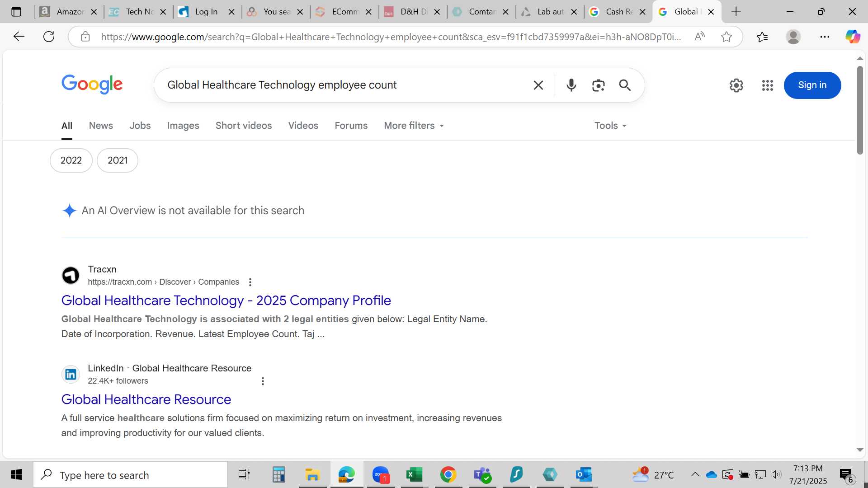Open Google apps grid
The height and width of the screenshot is (488, 868).
click(x=767, y=85)
